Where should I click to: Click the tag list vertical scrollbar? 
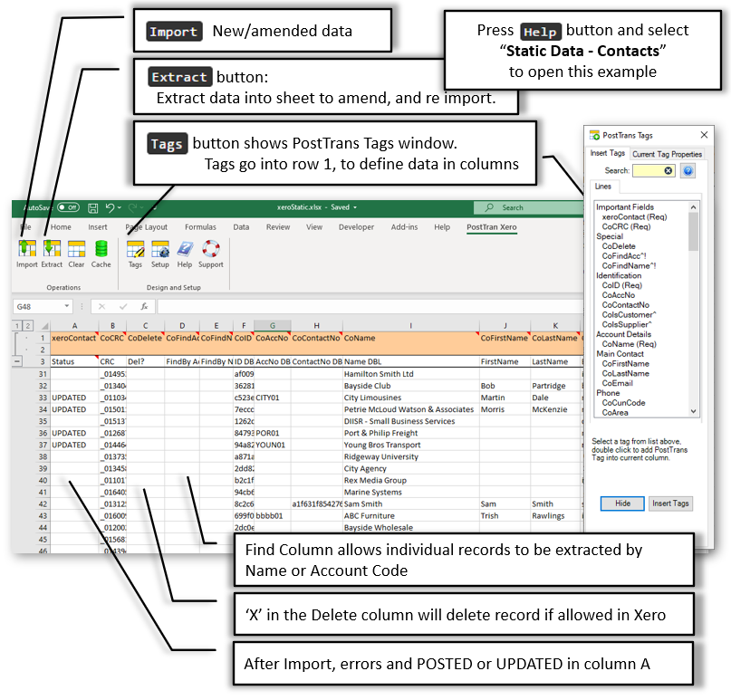(693, 310)
